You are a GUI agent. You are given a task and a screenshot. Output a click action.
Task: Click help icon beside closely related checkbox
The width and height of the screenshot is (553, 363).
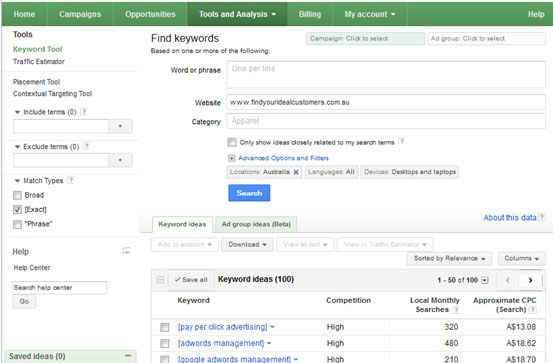[x=401, y=141]
